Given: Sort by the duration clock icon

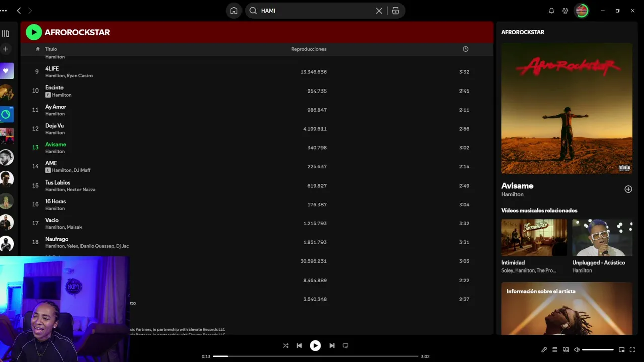Looking at the screenshot, I should point(466,49).
